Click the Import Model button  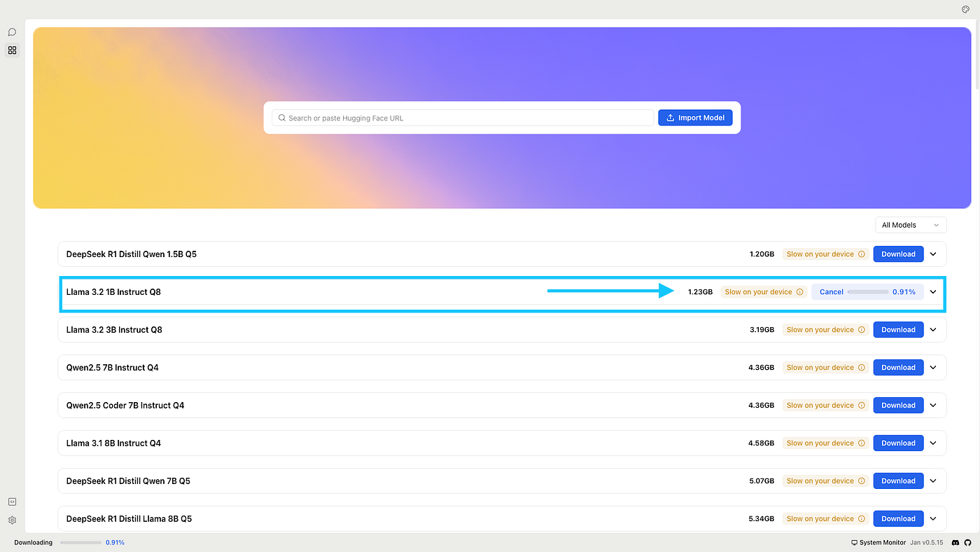pyautogui.click(x=695, y=118)
